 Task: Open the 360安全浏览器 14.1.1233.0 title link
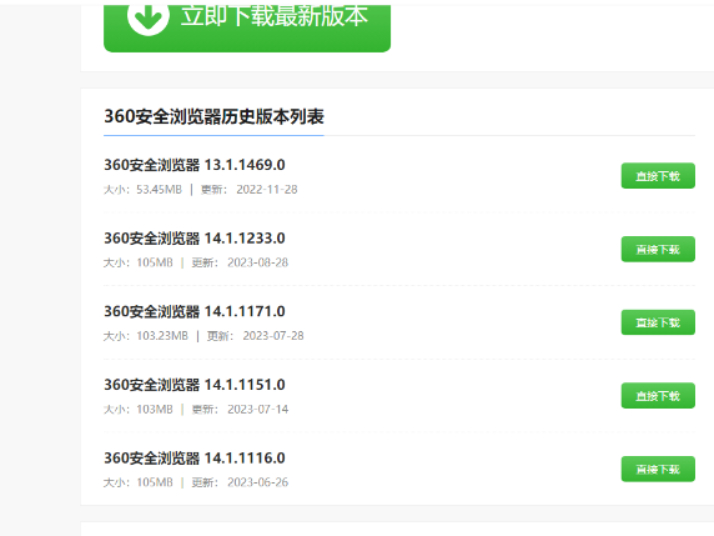point(194,238)
